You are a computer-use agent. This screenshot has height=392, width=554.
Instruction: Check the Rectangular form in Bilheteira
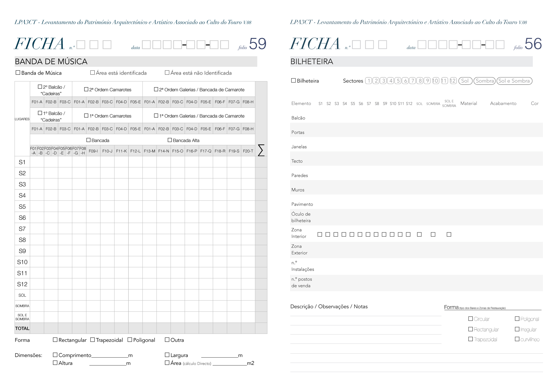pyautogui.click(x=470, y=329)
